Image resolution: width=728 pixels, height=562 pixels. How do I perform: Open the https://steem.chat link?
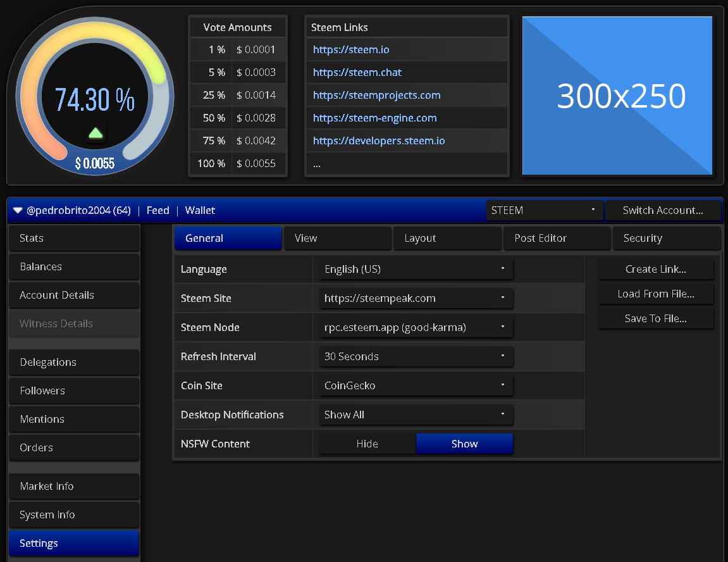coord(357,72)
